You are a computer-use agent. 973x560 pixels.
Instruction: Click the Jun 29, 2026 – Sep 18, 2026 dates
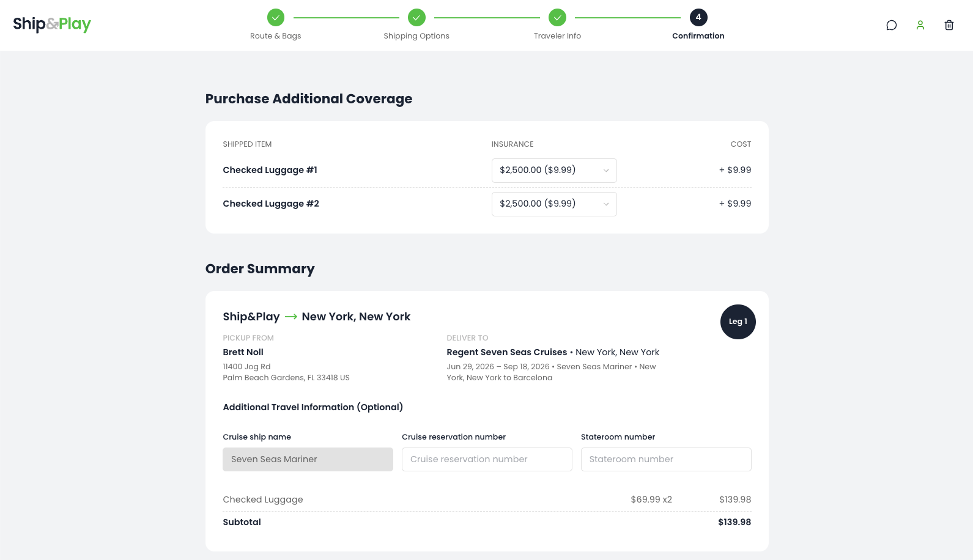498,367
